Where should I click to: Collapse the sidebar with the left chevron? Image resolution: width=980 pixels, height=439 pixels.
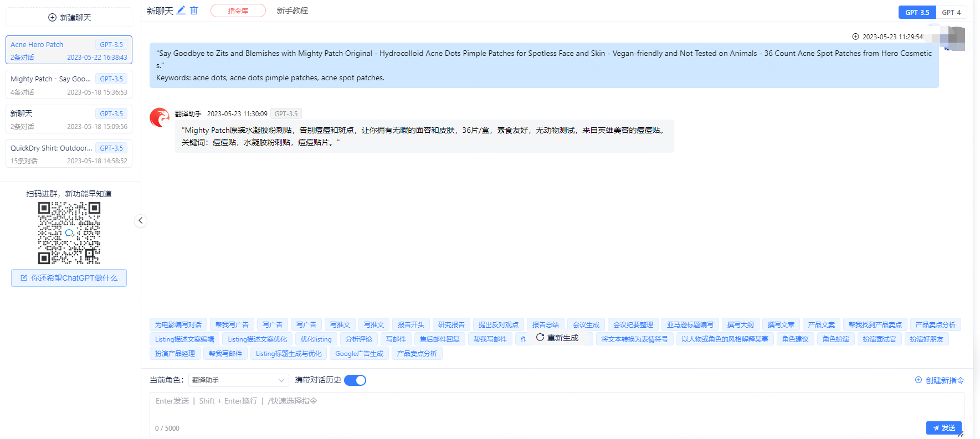tap(141, 220)
